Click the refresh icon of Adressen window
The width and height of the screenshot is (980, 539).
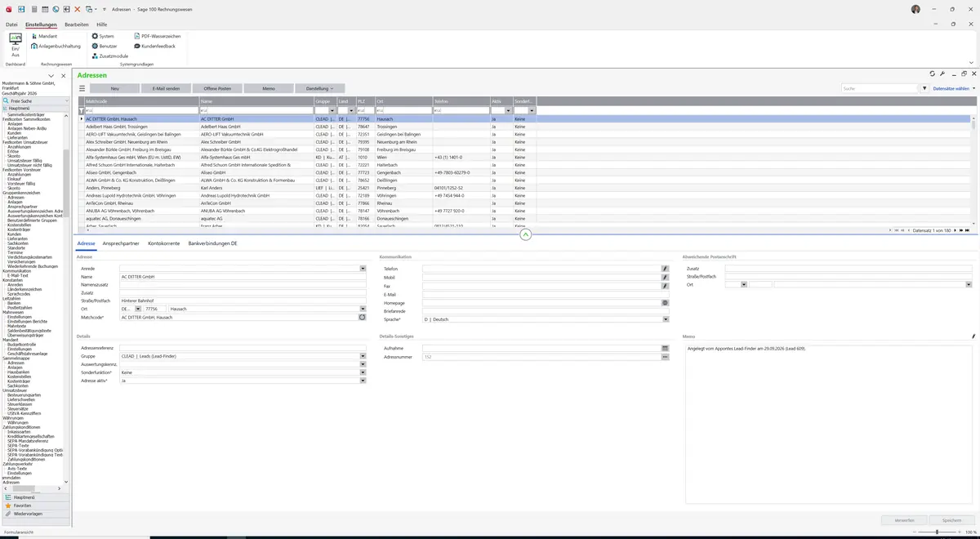coord(933,73)
